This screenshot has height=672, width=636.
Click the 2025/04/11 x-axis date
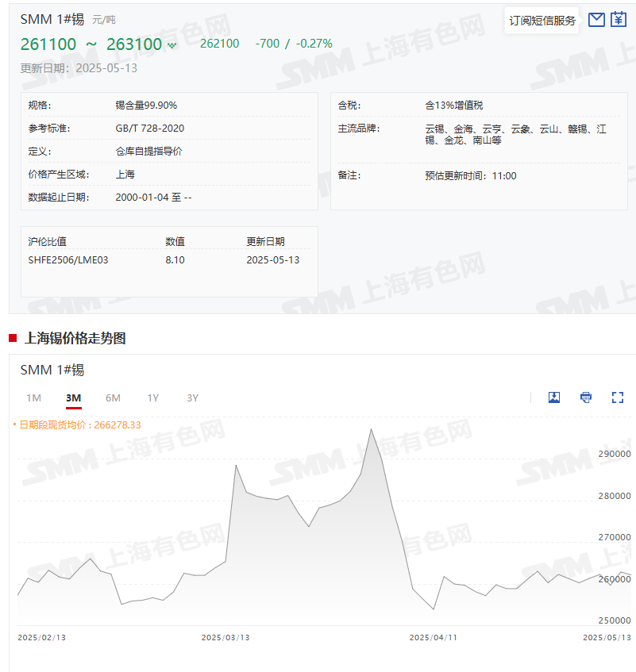(x=434, y=637)
